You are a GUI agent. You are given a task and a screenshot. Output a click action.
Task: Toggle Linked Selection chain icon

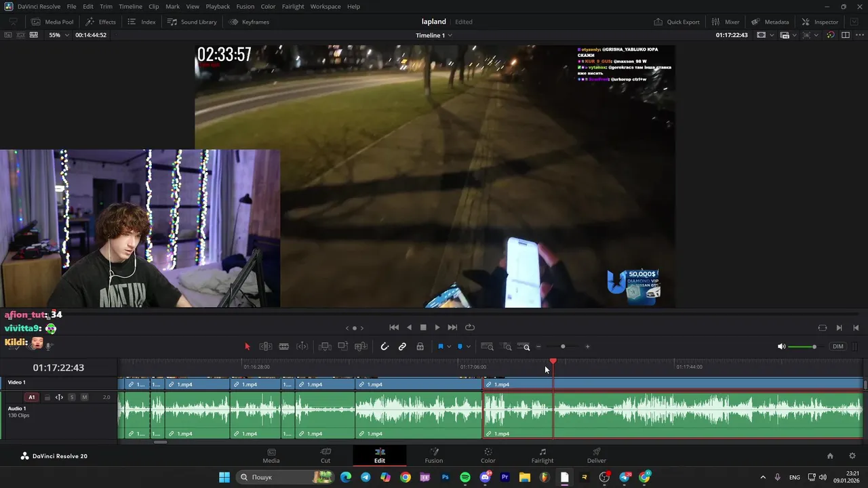click(x=402, y=346)
